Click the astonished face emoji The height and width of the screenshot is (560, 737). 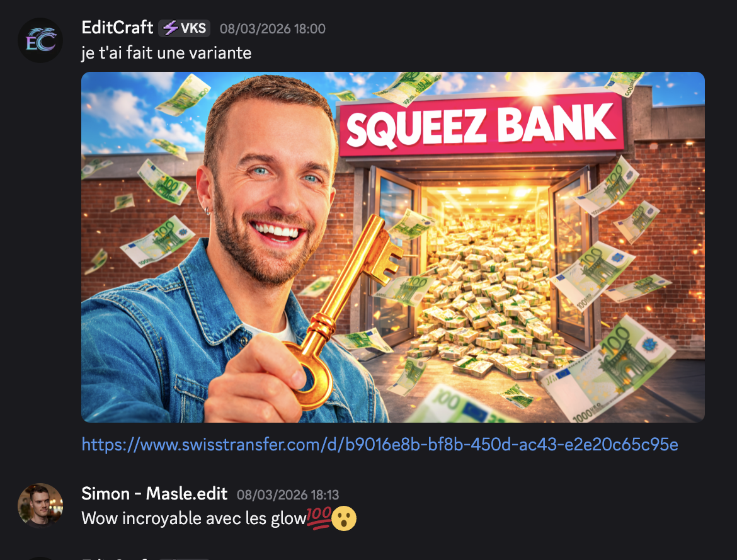[x=344, y=518]
